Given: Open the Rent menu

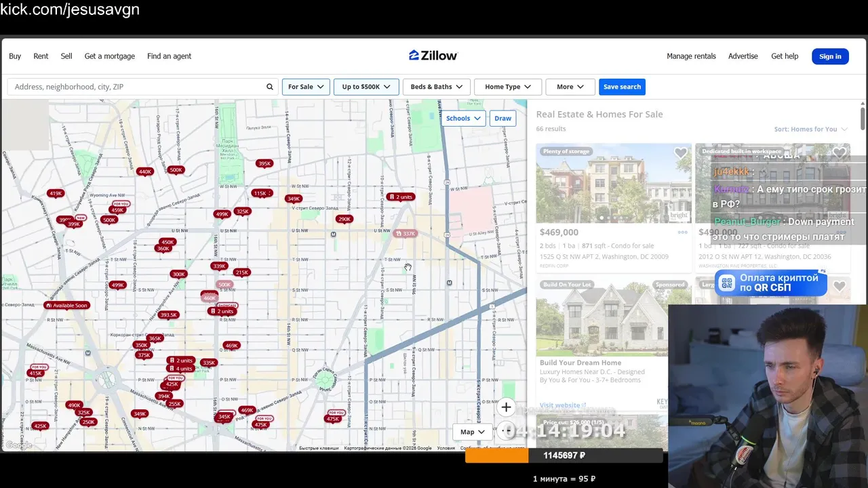Looking at the screenshot, I should (41, 56).
